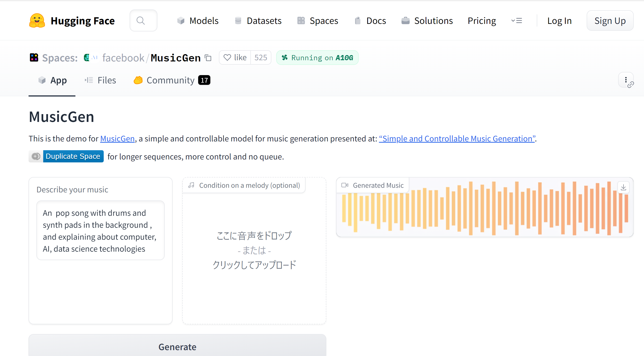The width and height of the screenshot is (644, 356).
Task: Click the Sign Up button
Action: point(610,21)
